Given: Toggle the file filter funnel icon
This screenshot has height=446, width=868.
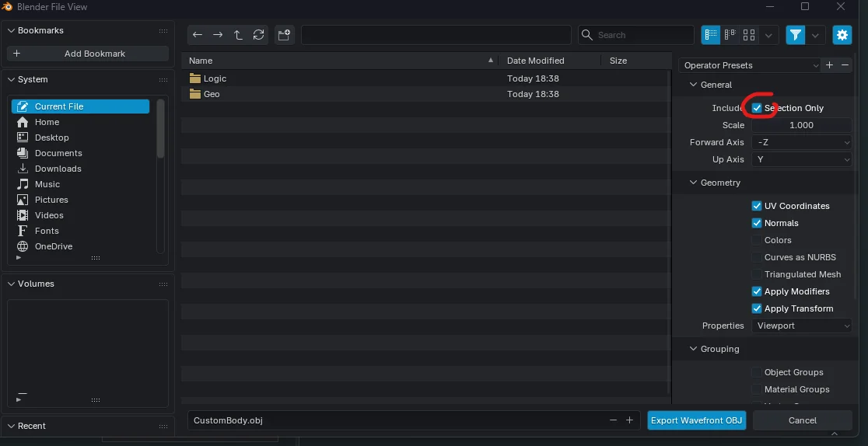Looking at the screenshot, I should click(x=796, y=35).
